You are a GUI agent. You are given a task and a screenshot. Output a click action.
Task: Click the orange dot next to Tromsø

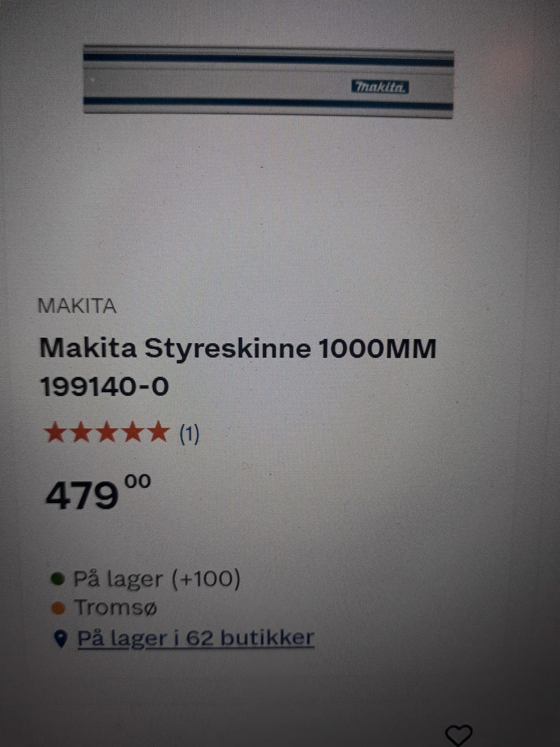[57, 608]
